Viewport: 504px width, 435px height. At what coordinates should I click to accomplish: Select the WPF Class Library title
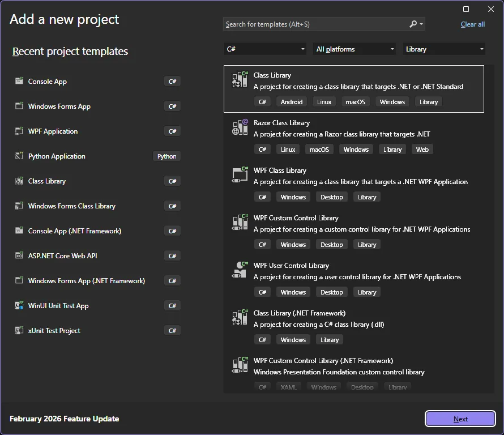280,170
